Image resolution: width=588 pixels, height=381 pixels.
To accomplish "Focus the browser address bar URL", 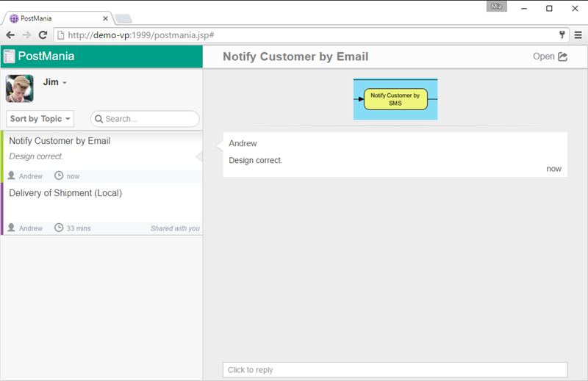I will [294, 35].
